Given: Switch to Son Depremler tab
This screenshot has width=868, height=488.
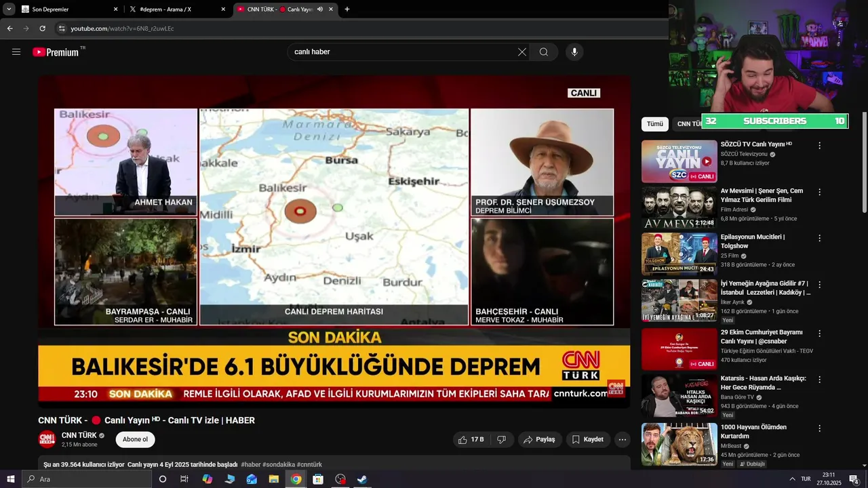Looking at the screenshot, I should coord(64,9).
